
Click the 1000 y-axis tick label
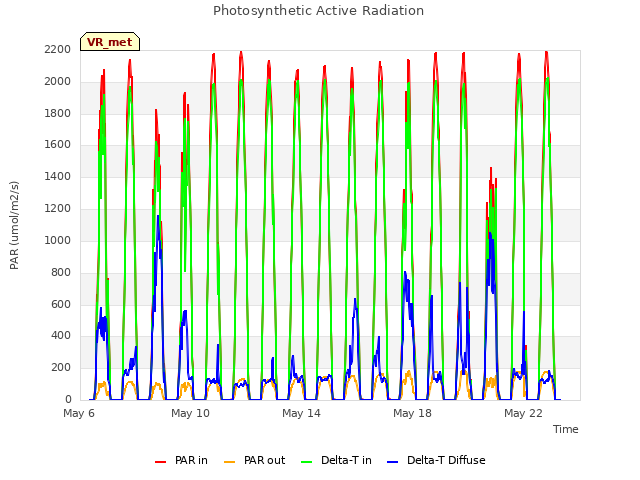pyautogui.click(x=58, y=240)
